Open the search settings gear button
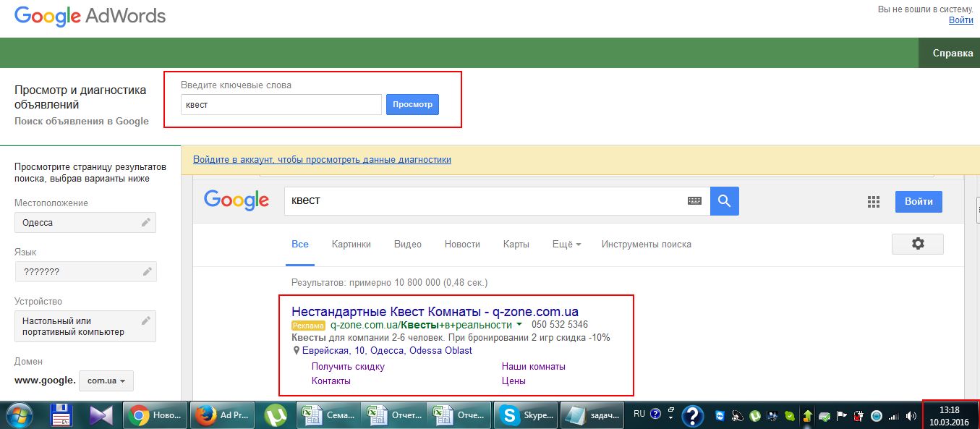980x429 pixels. [918, 244]
